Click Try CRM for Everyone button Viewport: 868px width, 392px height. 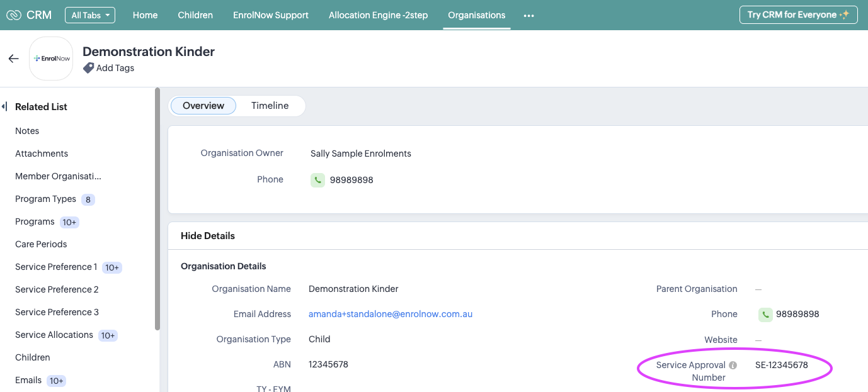click(798, 15)
